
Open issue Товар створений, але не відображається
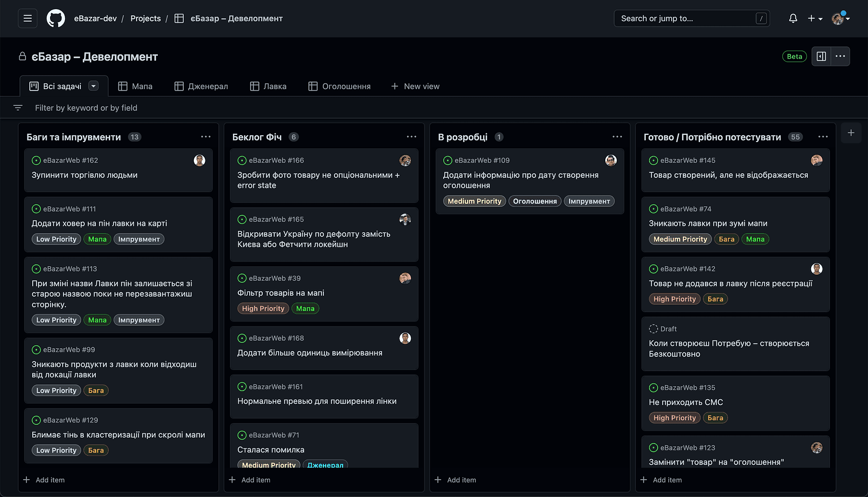[728, 175]
